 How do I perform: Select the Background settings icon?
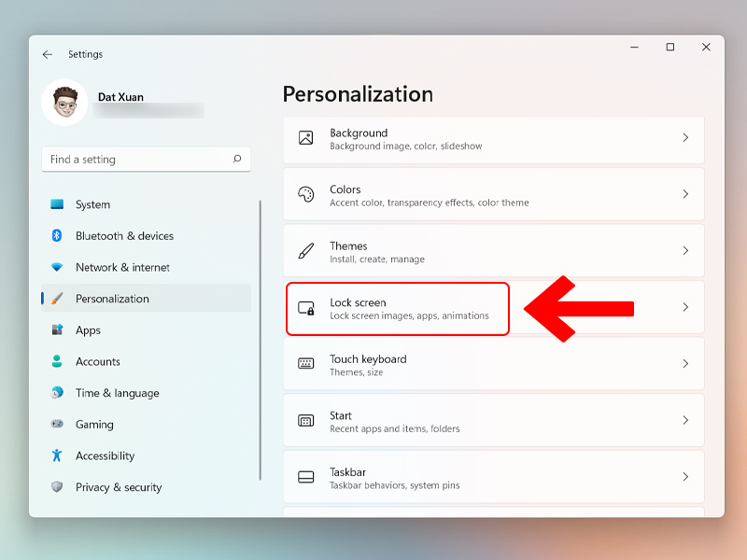click(304, 138)
